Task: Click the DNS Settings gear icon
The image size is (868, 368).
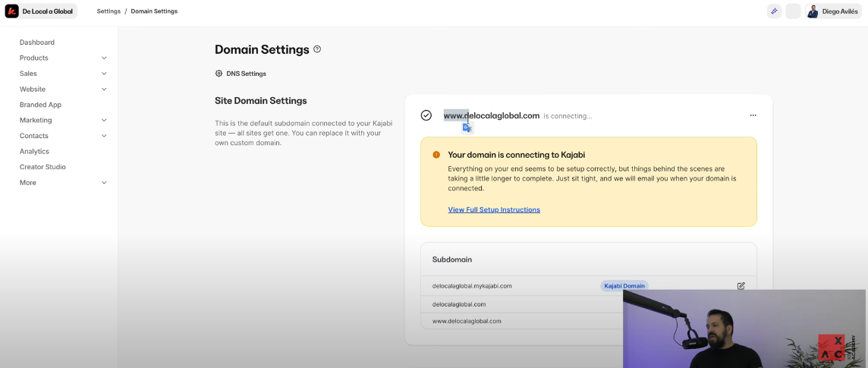Action: pos(219,74)
